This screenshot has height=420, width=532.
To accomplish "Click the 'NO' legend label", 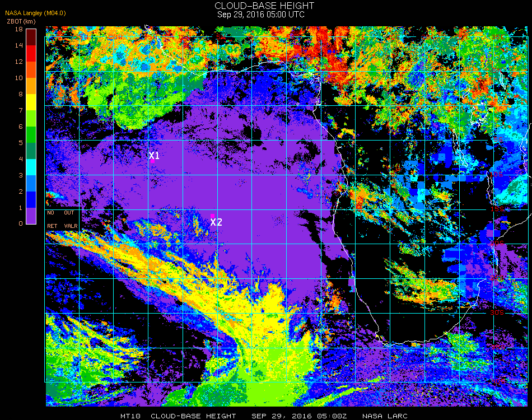I will (50, 213).
